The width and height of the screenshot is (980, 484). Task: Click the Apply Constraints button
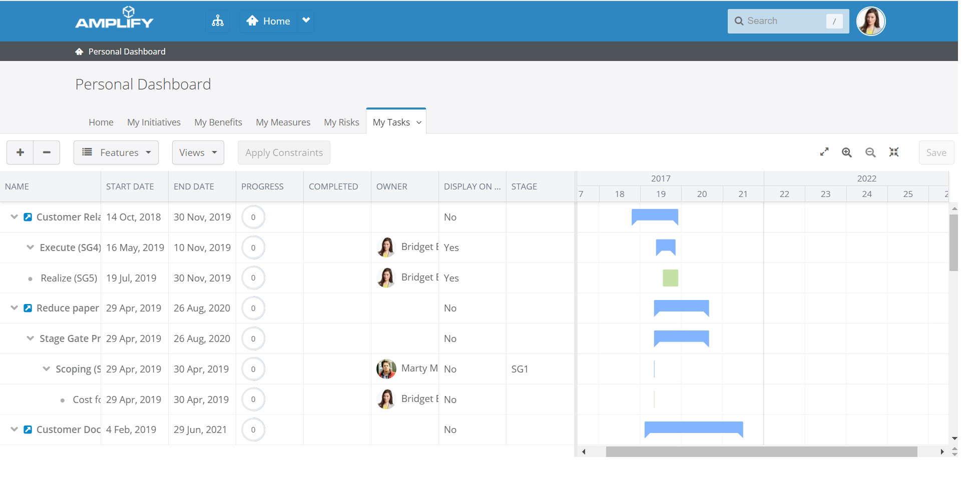tap(284, 152)
